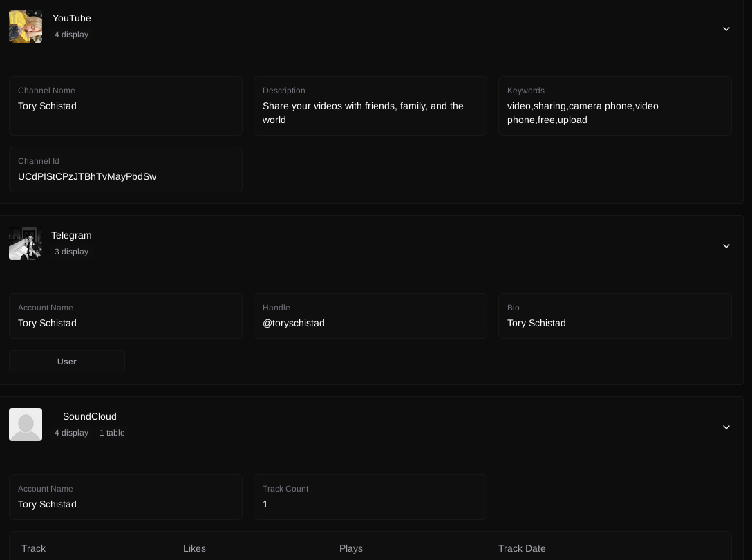Click the Handle field label
This screenshot has height=560, width=752.
(276, 308)
